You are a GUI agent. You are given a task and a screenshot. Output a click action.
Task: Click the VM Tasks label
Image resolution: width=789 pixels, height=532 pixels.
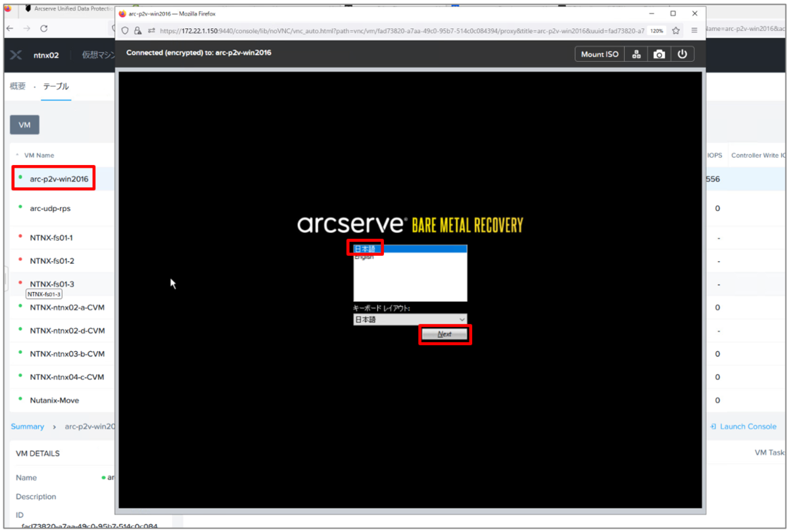[769, 453]
